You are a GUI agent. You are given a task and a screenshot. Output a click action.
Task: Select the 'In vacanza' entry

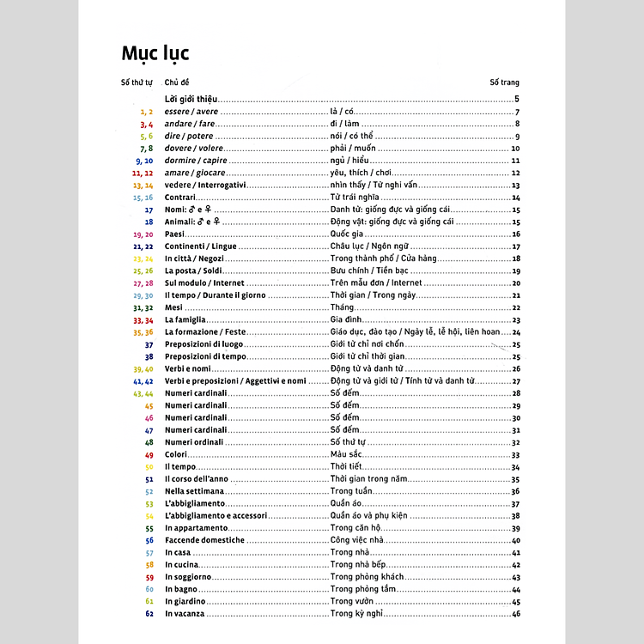click(x=185, y=614)
